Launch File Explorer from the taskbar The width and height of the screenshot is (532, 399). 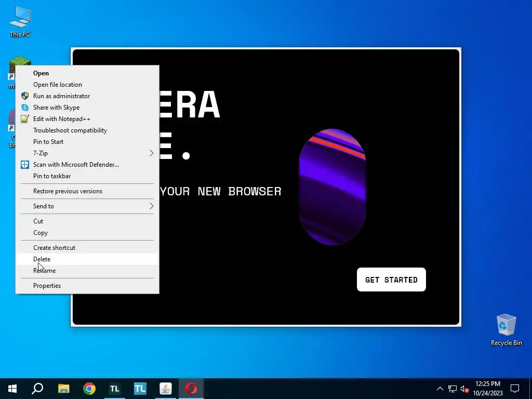click(x=63, y=389)
